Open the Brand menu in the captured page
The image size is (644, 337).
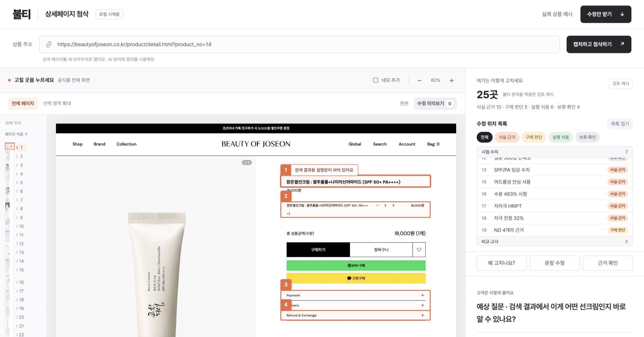[99, 144]
